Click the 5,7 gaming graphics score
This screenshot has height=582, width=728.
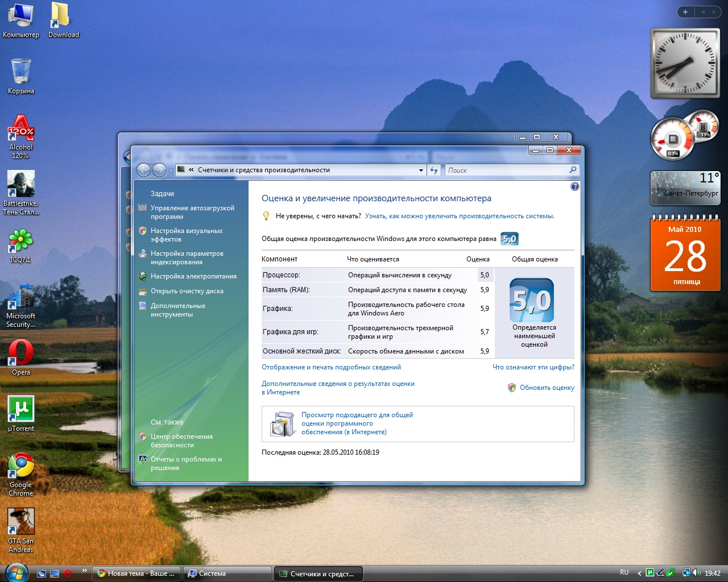pos(485,332)
